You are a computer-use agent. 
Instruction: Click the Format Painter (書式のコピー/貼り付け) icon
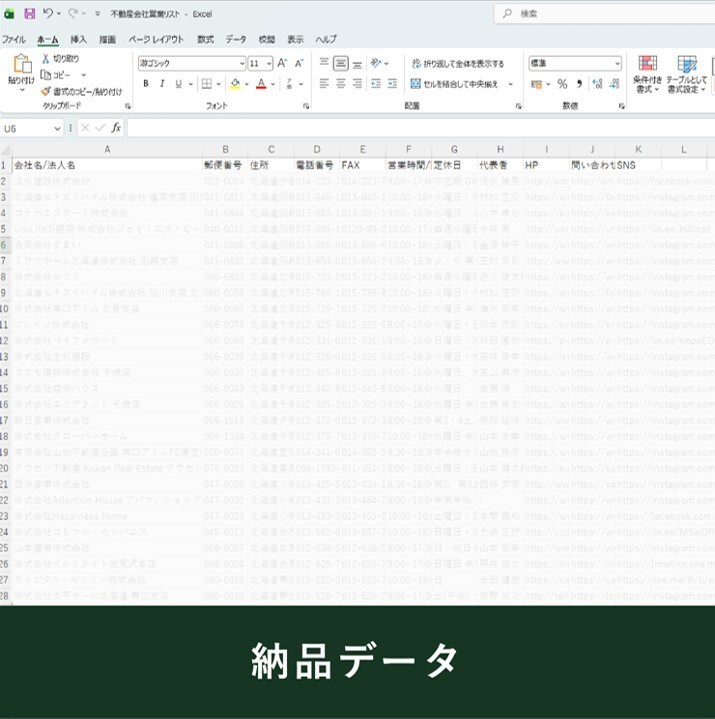tap(45, 92)
